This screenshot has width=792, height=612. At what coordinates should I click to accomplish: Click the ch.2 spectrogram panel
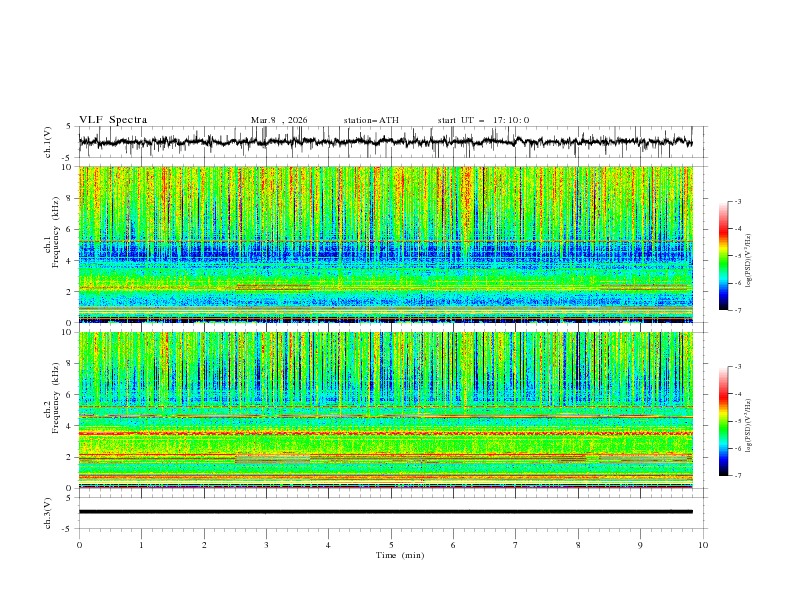(x=385, y=410)
